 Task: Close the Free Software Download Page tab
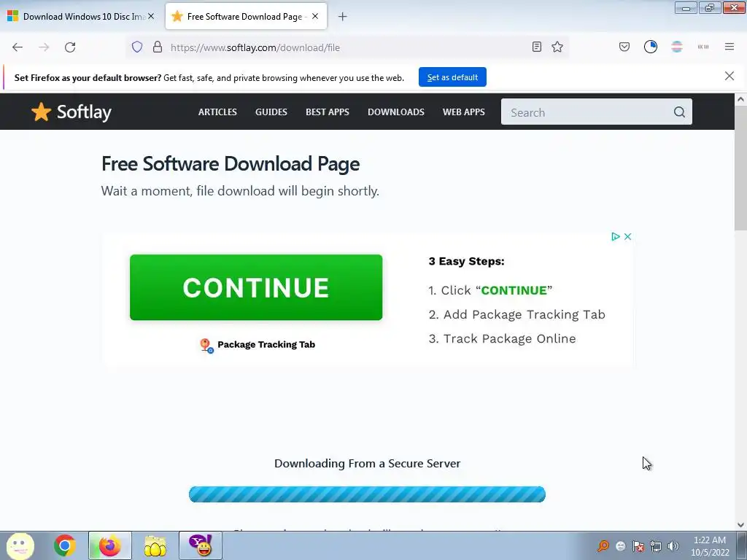pyautogui.click(x=315, y=16)
